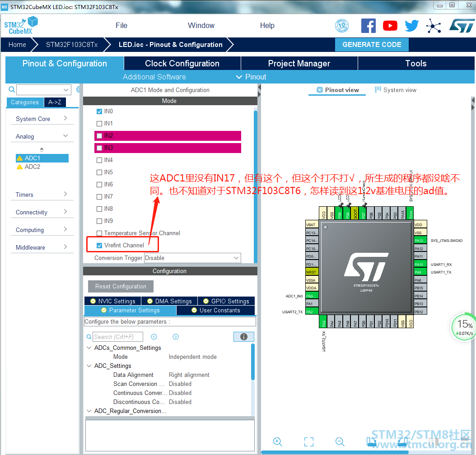Image resolution: width=476 pixels, height=455 pixels.
Task: Open the STM32F103C8Tx breadcrumb
Action: 72,45
